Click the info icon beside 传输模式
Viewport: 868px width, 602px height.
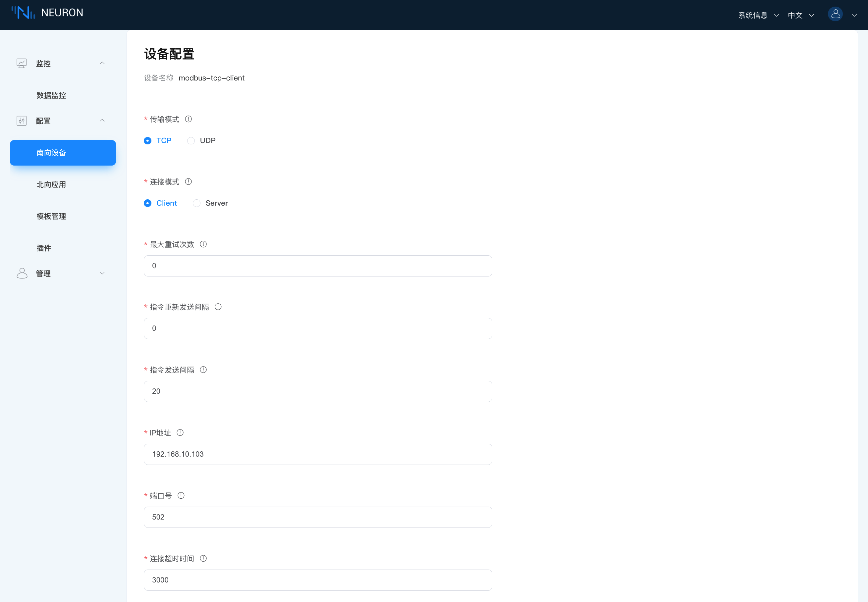pos(188,119)
